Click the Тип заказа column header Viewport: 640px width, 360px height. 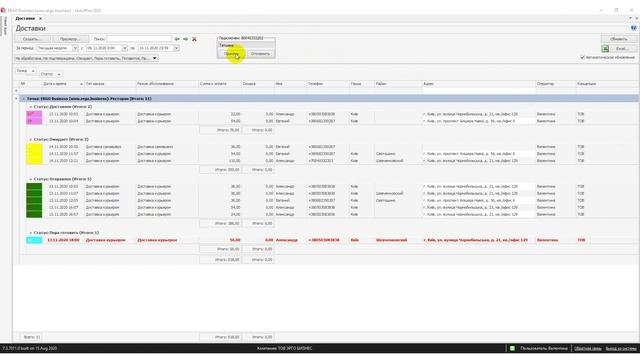click(110, 84)
